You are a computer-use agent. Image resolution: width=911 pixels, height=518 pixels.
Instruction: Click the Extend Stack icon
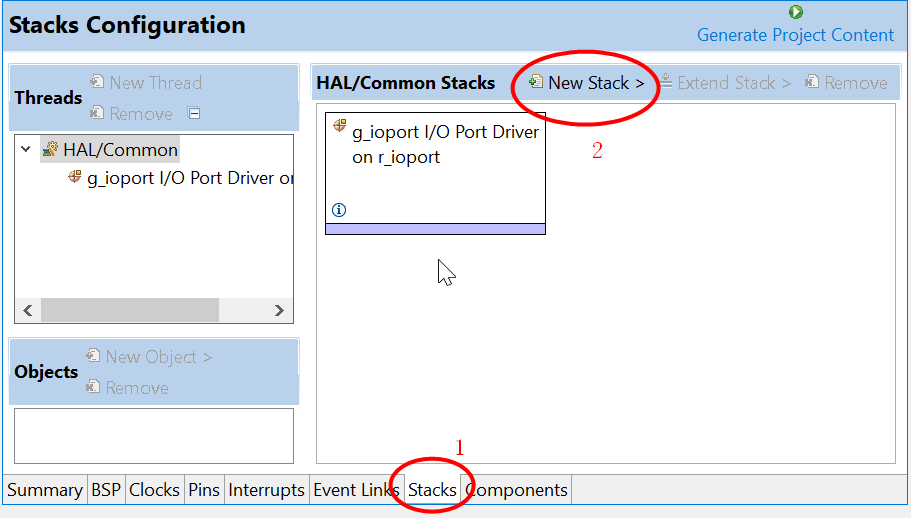pyautogui.click(x=666, y=83)
